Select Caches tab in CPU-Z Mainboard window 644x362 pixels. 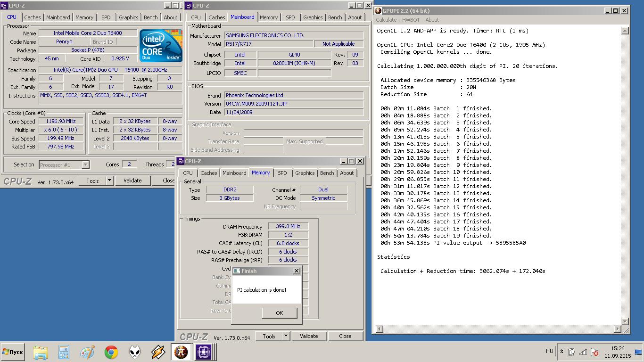217,17
